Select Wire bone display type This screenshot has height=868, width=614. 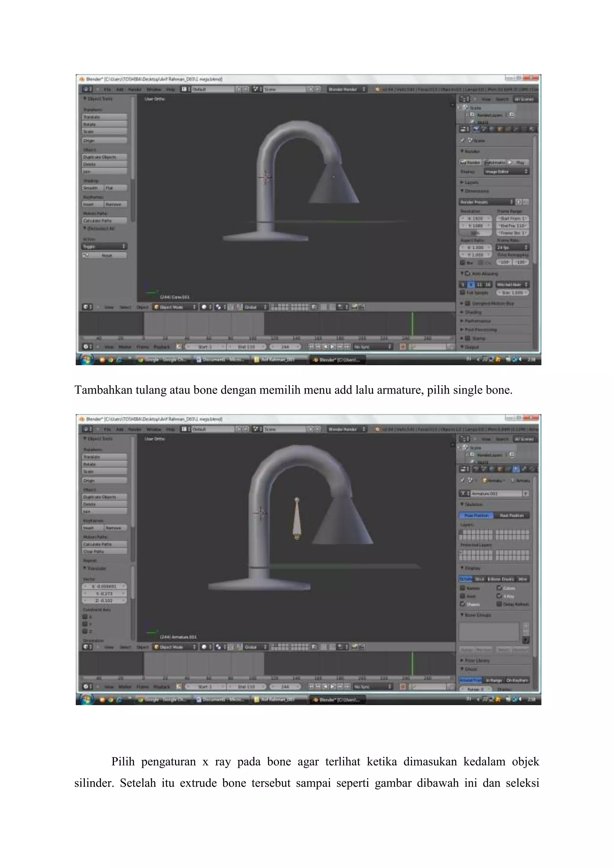(x=522, y=579)
